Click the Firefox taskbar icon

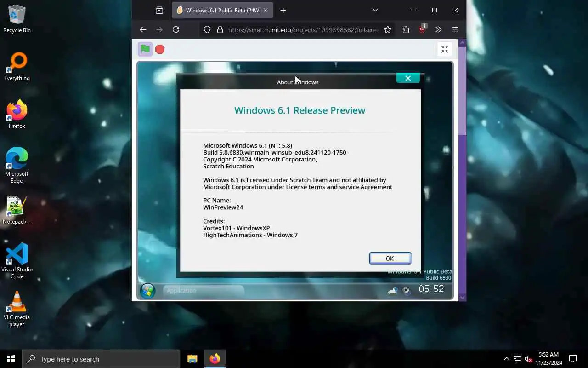point(215,359)
